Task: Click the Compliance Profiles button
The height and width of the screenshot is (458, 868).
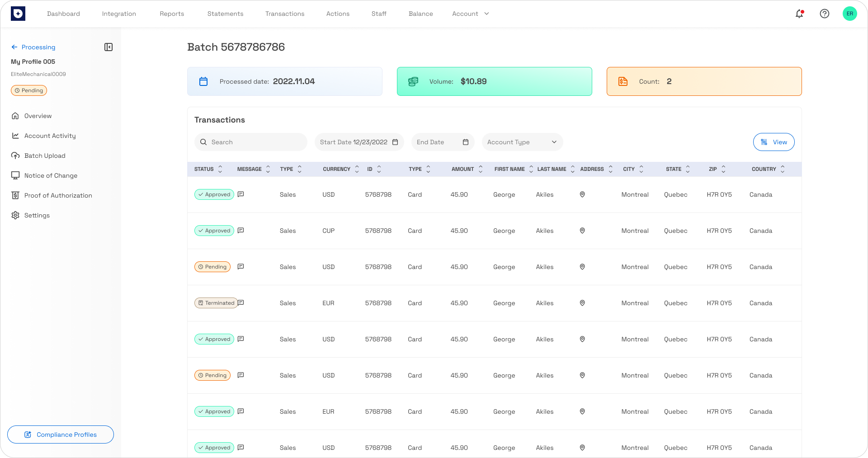Action: 60,434
